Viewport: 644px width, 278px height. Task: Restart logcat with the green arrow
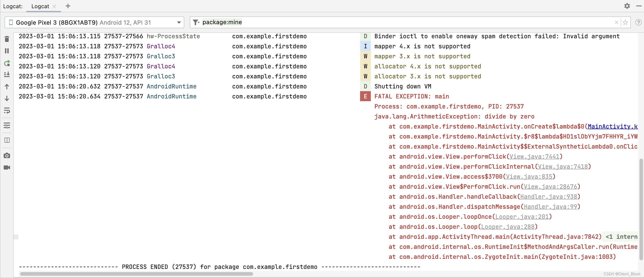pos(7,63)
